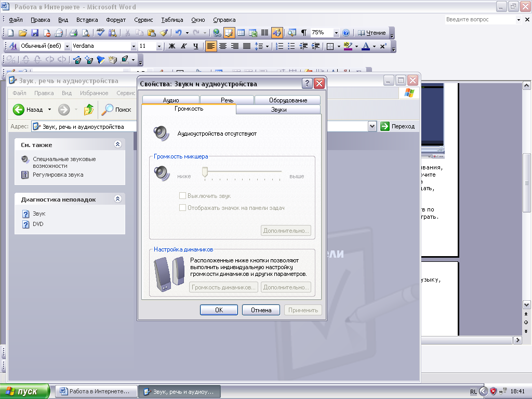The width and height of the screenshot is (532, 399).
Task: Cut selection with scissors icon
Action: click(x=128, y=33)
